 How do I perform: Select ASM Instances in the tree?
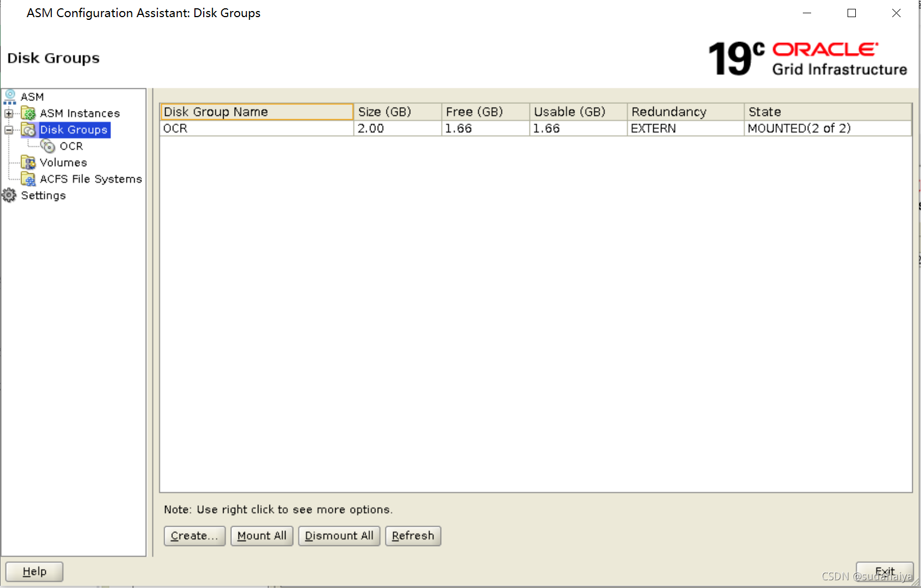tap(80, 113)
